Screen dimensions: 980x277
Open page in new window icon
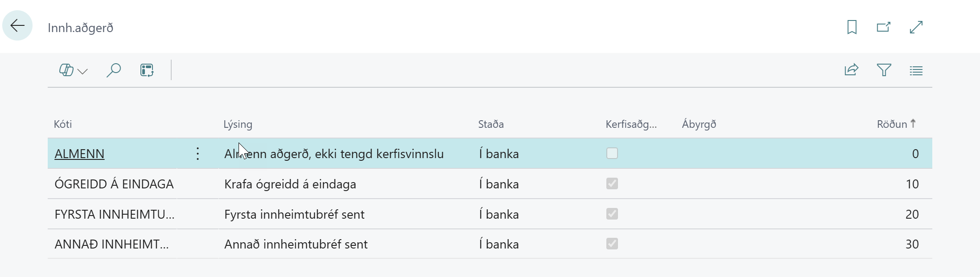(x=883, y=27)
